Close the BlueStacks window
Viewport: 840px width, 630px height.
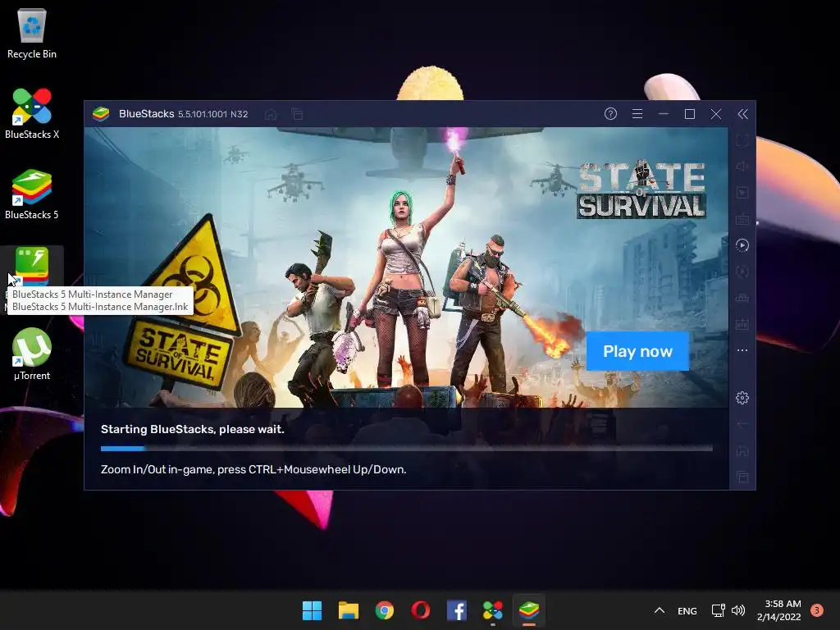click(x=715, y=113)
